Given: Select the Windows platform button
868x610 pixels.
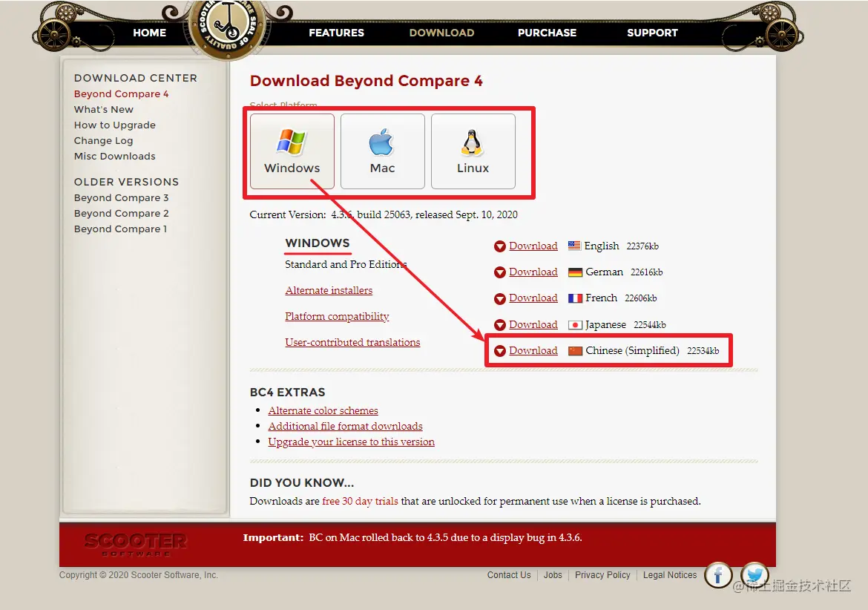Looking at the screenshot, I should [x=292, y=151].
